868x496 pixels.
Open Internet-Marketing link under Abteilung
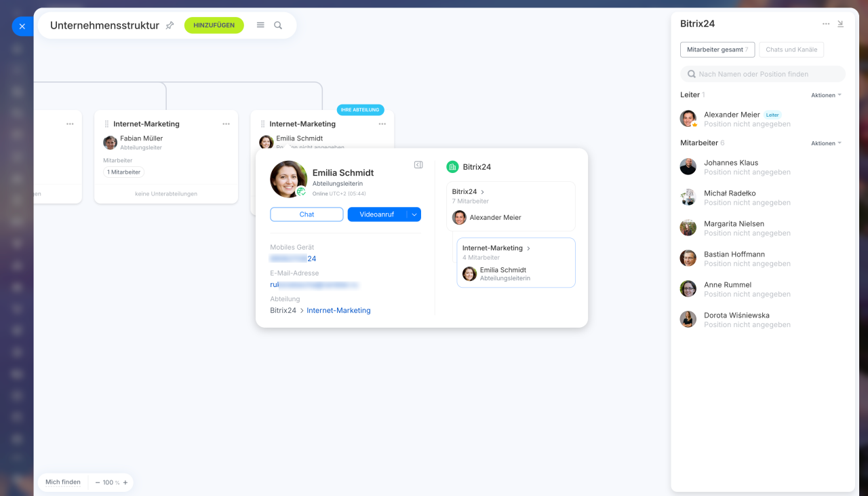tap(338, 311)
